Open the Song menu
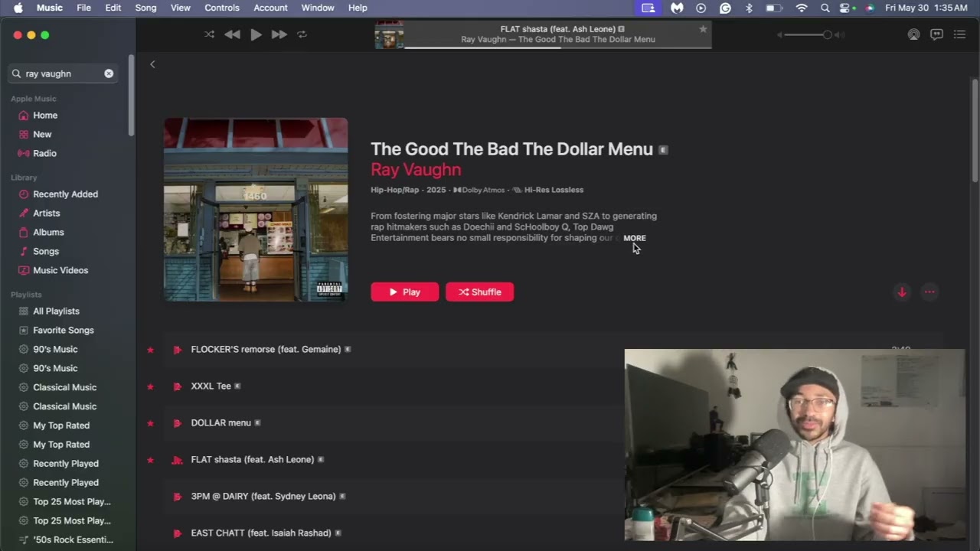The height and width of the screenshot is (551, 980). (145, 8)
